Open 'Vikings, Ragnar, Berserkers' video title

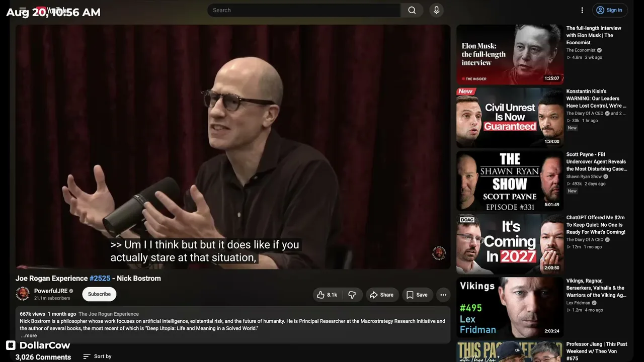(596, 288)
